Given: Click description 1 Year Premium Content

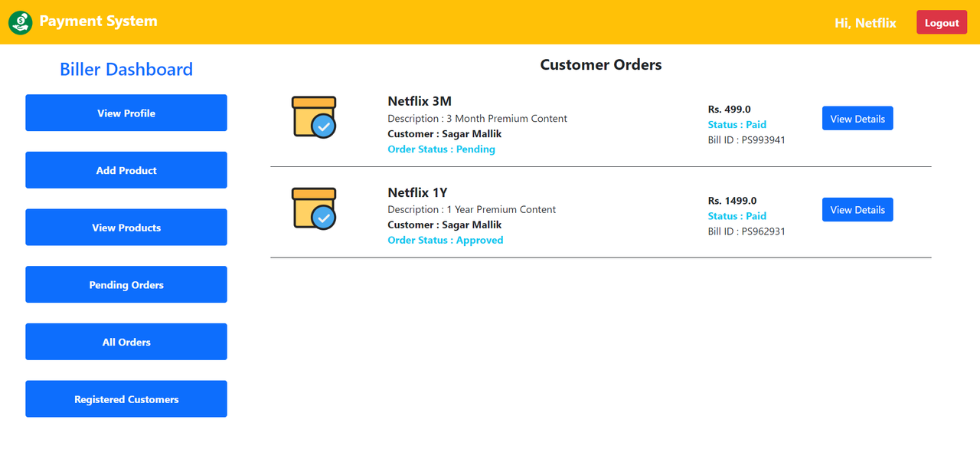Looking at the screenshot, I should coord(472,210).
